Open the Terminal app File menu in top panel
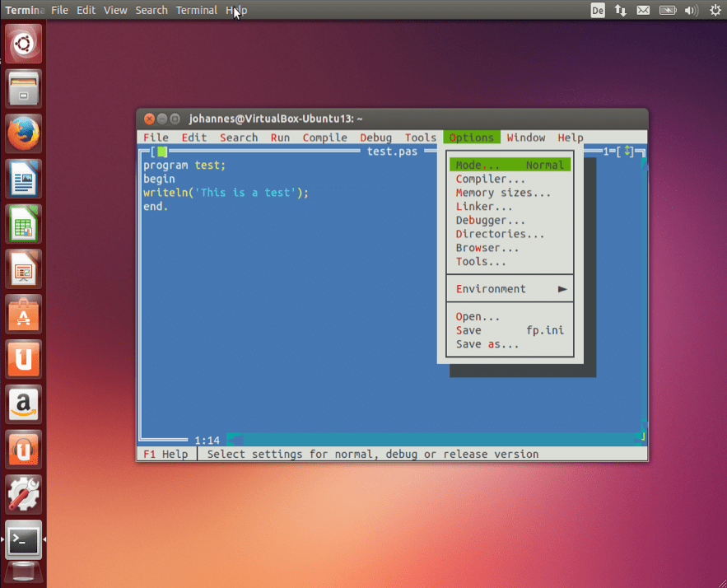 [x=59, y=10]
